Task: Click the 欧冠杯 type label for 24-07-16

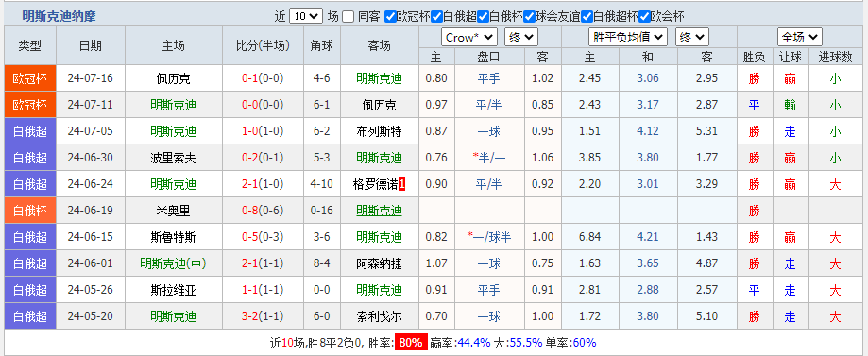Action: coord(30,78)
